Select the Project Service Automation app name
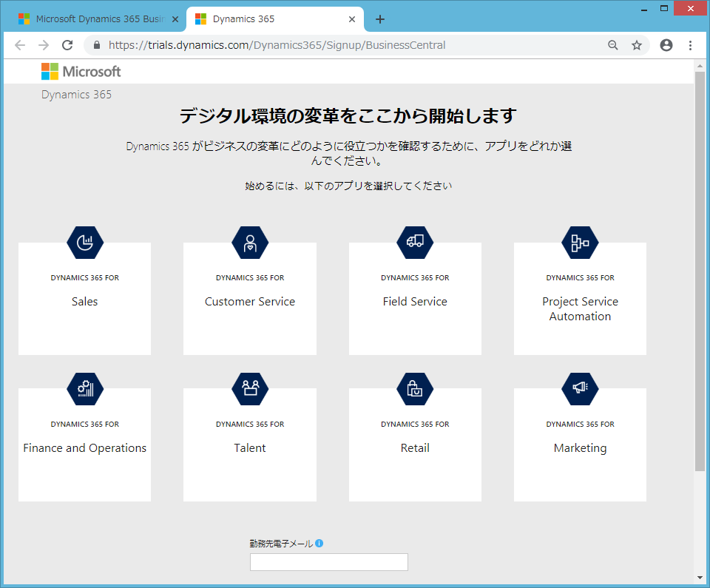 tap(580, 308)
